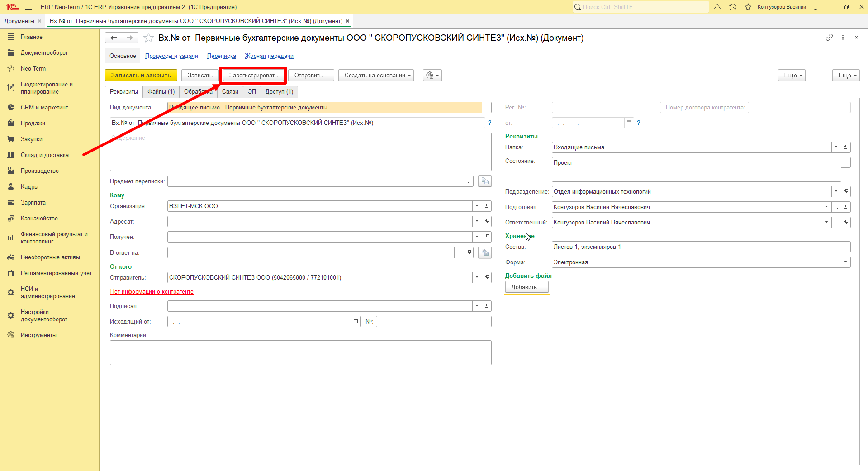Switch to Связи tab
The width and height of the screenshot is (868, 471).
point(230,91)
